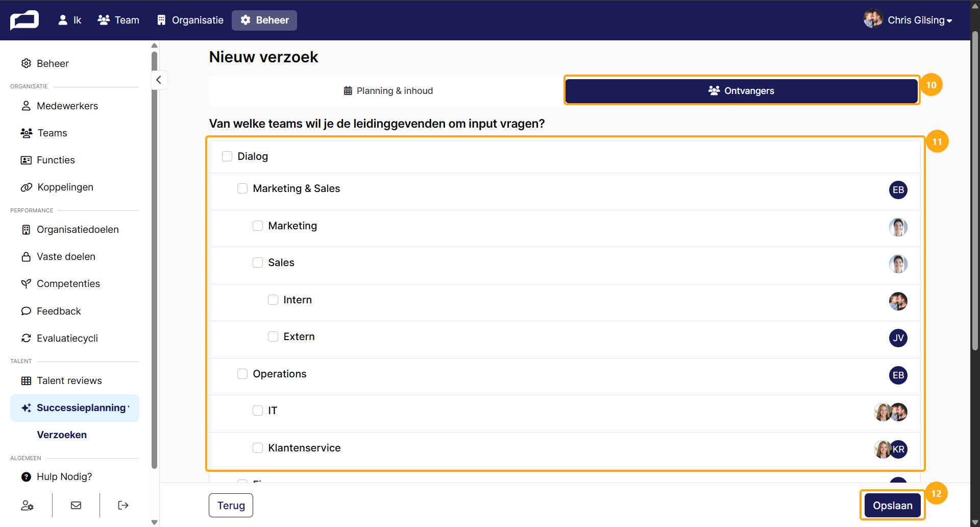Select the Klantenservice checkbox
This screenshot has width=980, height=527.
coord(258,448)
